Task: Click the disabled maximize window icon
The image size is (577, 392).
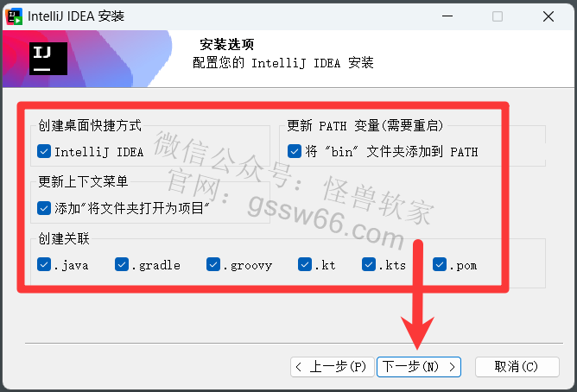Action: [x=498, y=16]
